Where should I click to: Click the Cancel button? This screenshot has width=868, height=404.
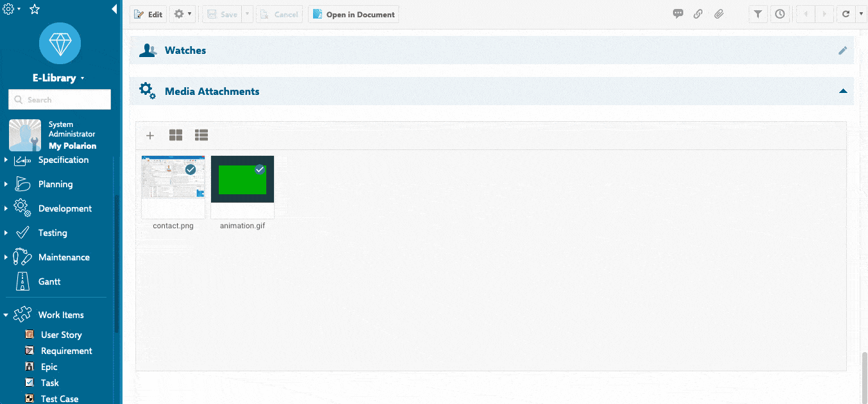tap(279, 14)
